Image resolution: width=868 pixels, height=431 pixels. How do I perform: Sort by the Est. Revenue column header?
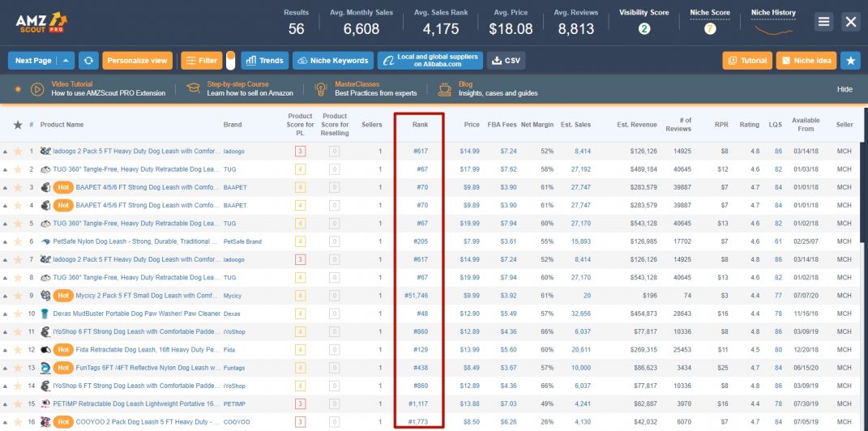click(637, 125)
